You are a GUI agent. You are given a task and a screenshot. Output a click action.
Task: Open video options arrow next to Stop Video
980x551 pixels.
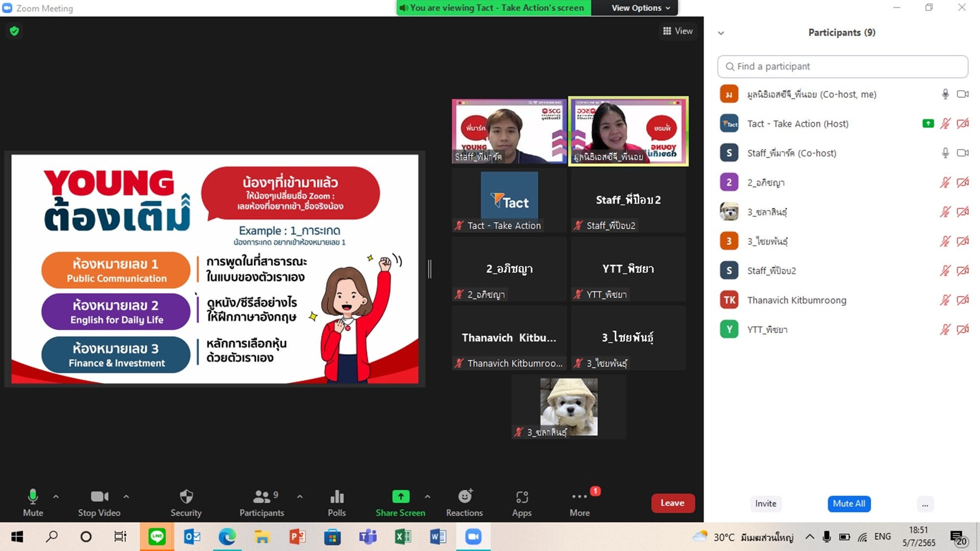[126, 497]
